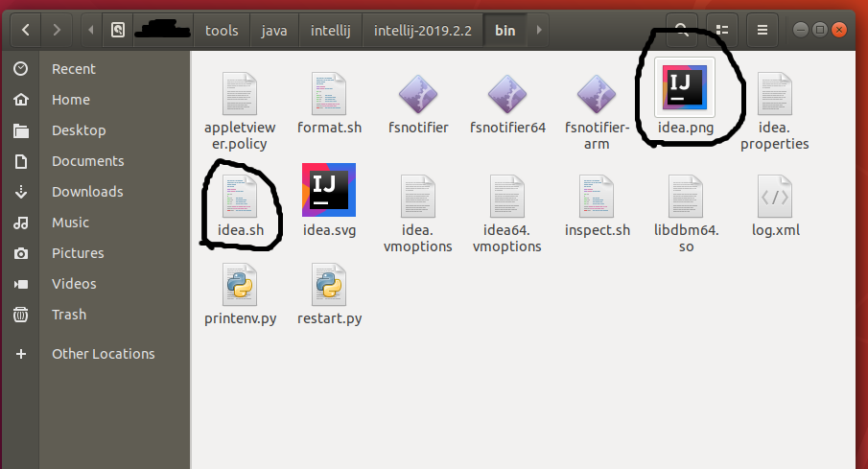Click the Music note icon
Viewport: 868px width, 469px height.
(20, 223)
